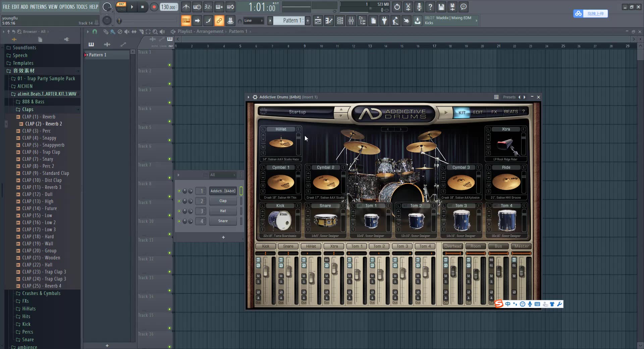Screen dimensions: 644x349
Task: Click the Presets button in plugin header
Action: (509, 97)
